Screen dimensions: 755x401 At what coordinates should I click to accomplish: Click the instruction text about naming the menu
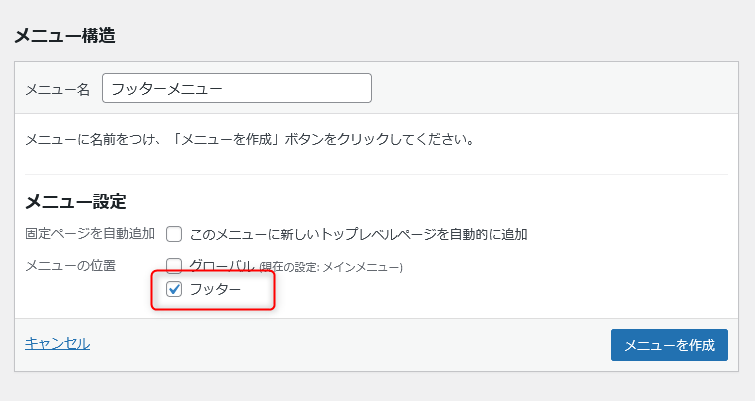(x=249, y=139)
